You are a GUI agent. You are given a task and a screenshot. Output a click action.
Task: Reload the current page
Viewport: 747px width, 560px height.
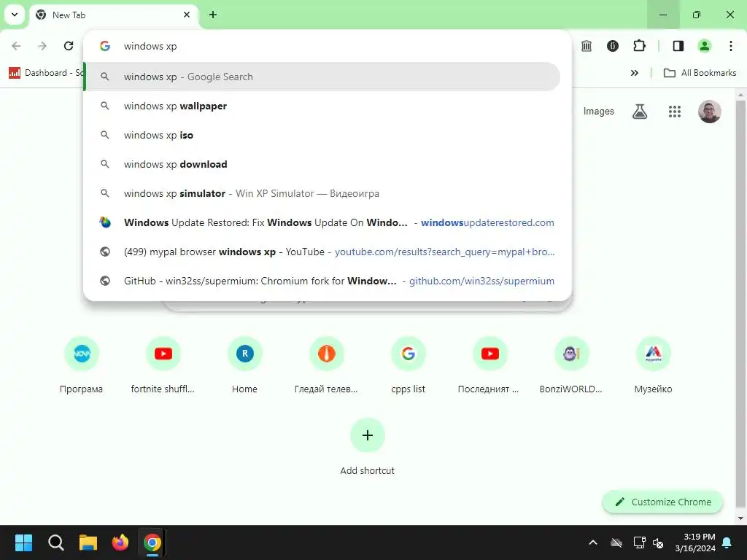[x=69, y=46]
